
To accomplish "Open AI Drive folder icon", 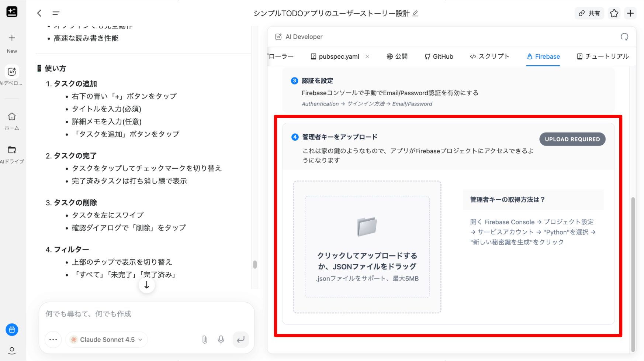I will point(12,150).
